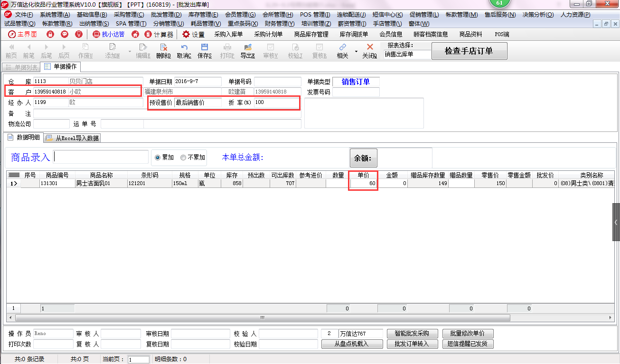Open the 采购管理 menu
Viewport: 620px width, 364px height.
(129, 15)
